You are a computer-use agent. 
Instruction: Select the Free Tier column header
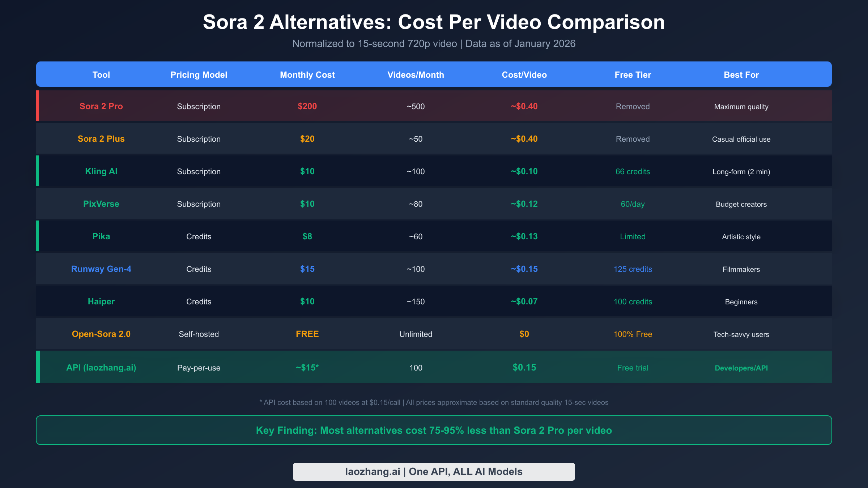click(633, 74)
